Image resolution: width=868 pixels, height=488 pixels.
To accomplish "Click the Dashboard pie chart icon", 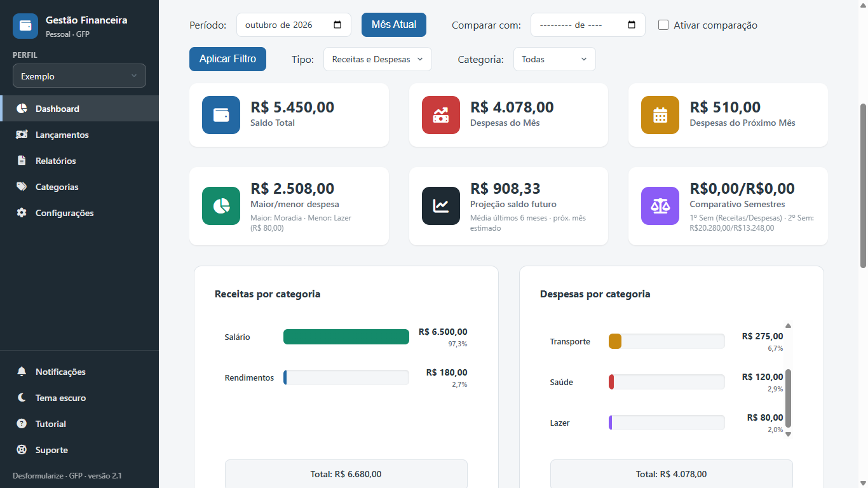I will [22, 109].
